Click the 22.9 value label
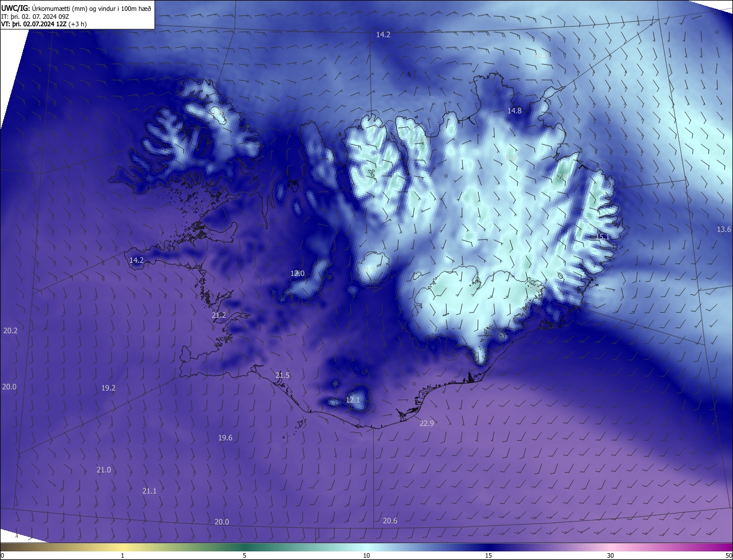This screenshot has width=733, height=560. click(427, 424)
